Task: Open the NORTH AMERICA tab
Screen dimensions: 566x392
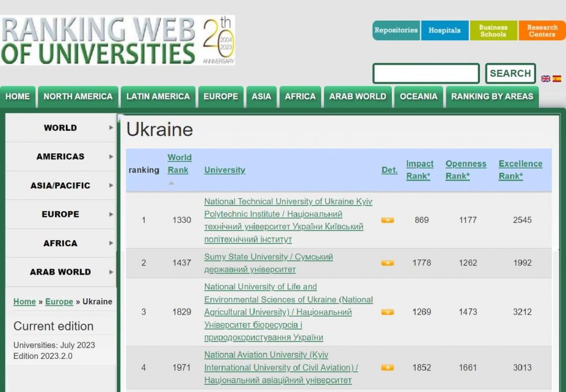Action: click(x=78, y=97)
